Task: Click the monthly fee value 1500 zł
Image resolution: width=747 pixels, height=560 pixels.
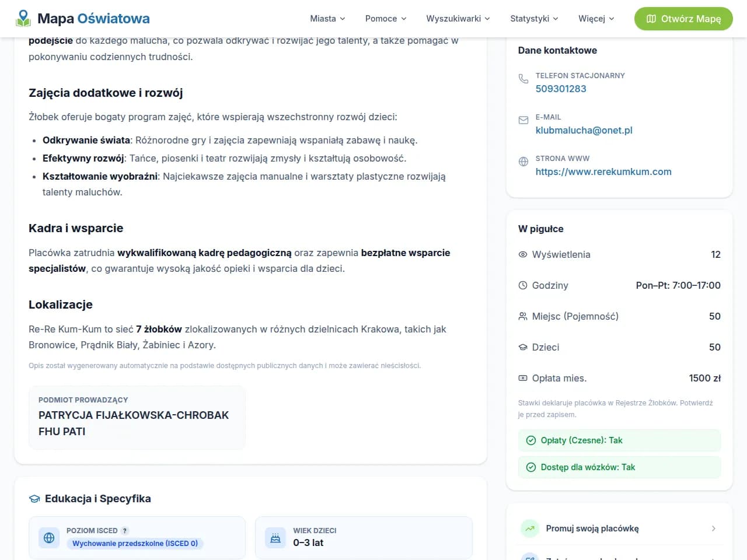Action: pos(705,378)
